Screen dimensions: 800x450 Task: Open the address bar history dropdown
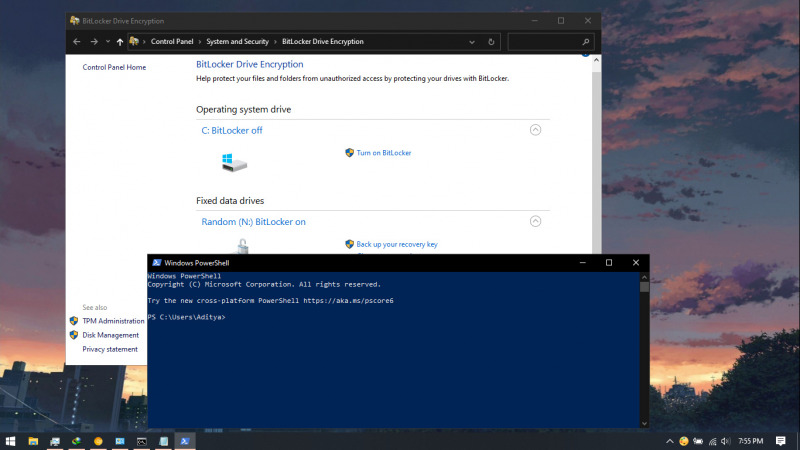(x=472, y=42)
